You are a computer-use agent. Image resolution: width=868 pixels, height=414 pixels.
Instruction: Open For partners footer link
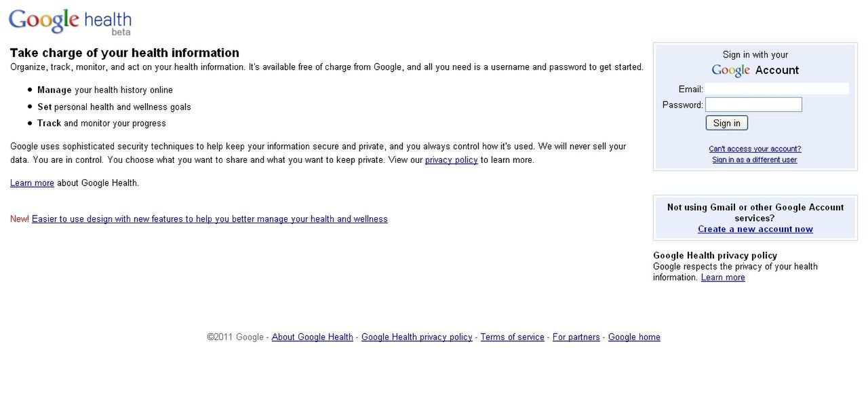click(x=576, y=337)
